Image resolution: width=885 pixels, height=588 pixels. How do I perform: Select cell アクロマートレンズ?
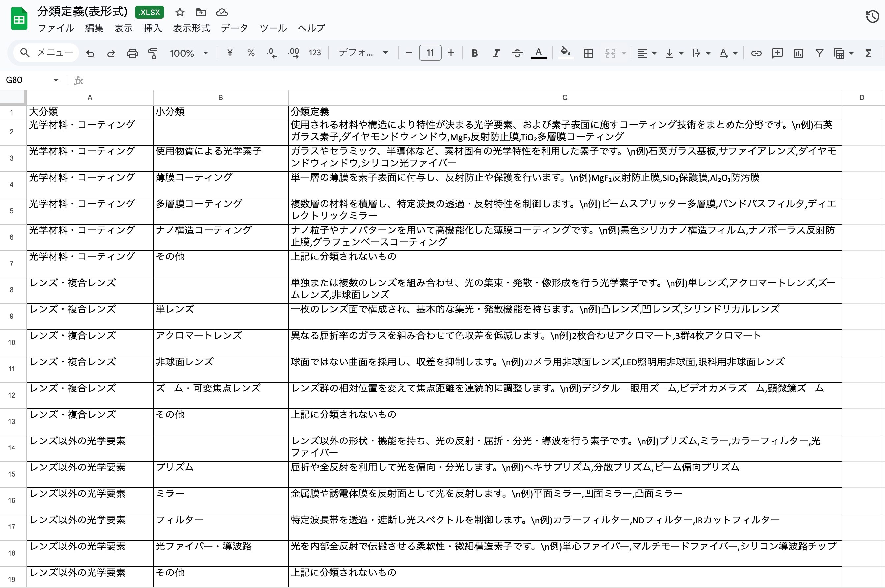click(220, 343)
